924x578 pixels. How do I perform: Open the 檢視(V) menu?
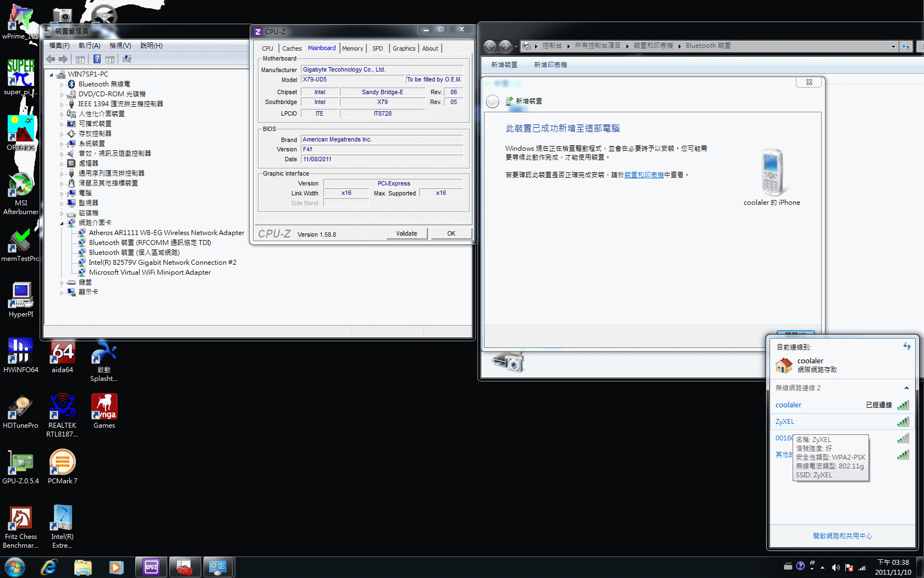tap(120, 46)
